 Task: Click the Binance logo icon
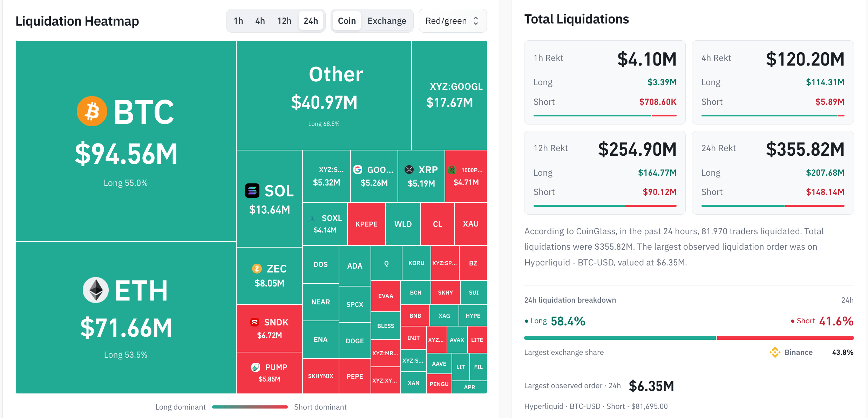pyautogui.click(x=775, y=352)
